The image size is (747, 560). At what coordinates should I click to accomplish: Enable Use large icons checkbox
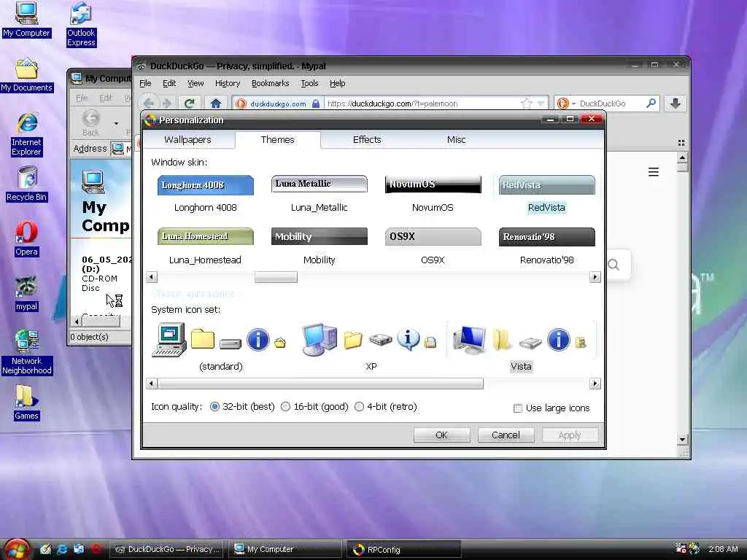pyautogui.click(x=517, y=408)
